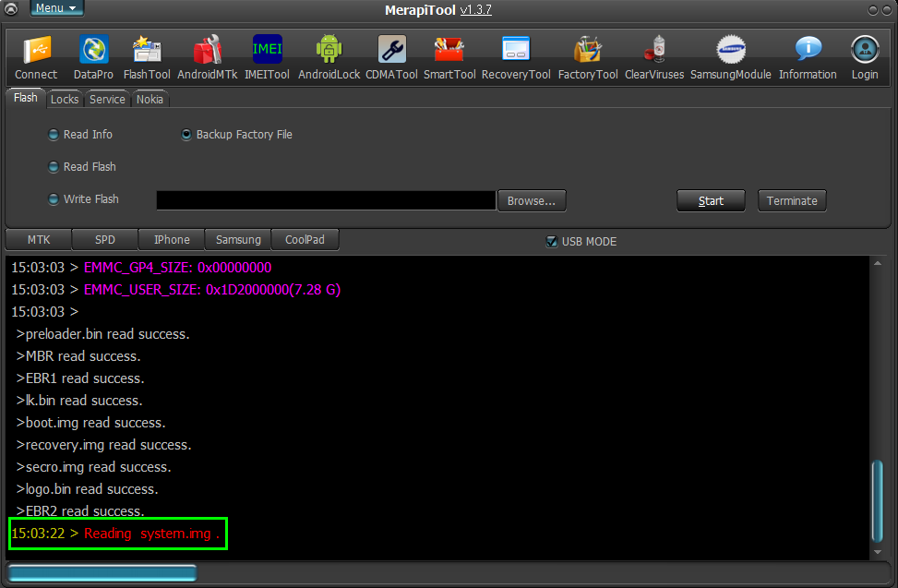Click the Reading system.img log line
This screenshot has height=588, width=898.
coord(115,534)
